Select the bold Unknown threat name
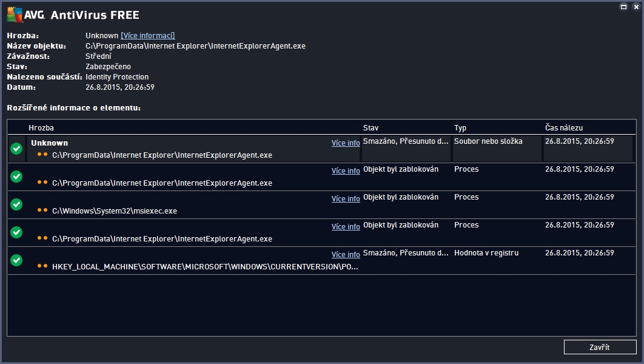This screenshot has width=644, height=364. click(50, 143)
